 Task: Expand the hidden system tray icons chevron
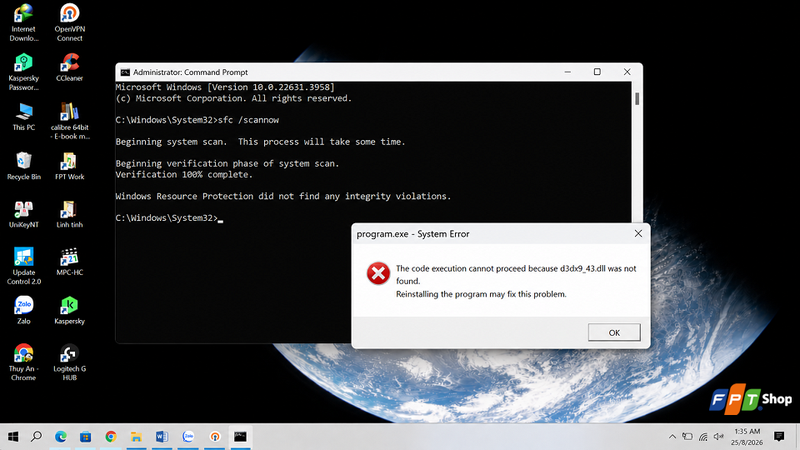[672, 437]
